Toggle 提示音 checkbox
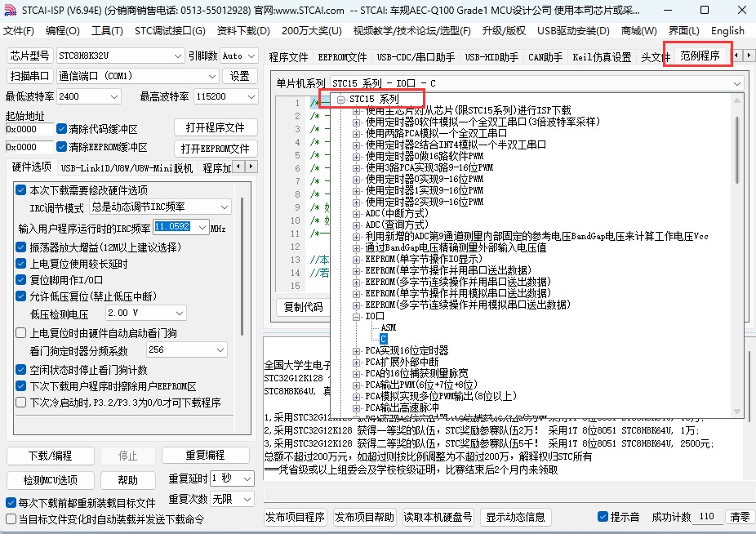Screen dimensions: 756x534 [603, 517]
